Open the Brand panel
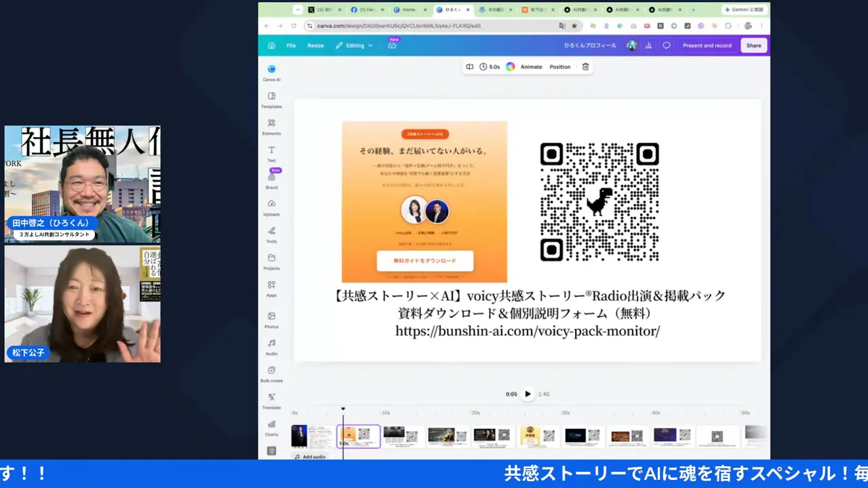 pyautogui.click(x=271, y=180)
